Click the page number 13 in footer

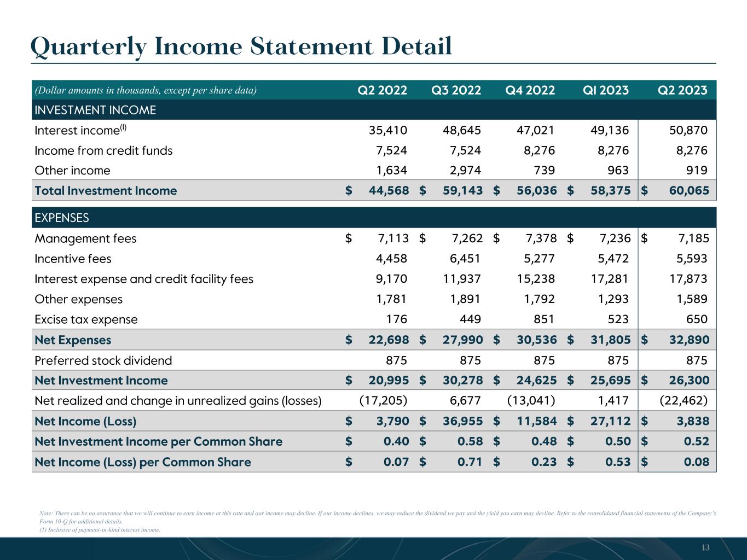pos(705,548)
